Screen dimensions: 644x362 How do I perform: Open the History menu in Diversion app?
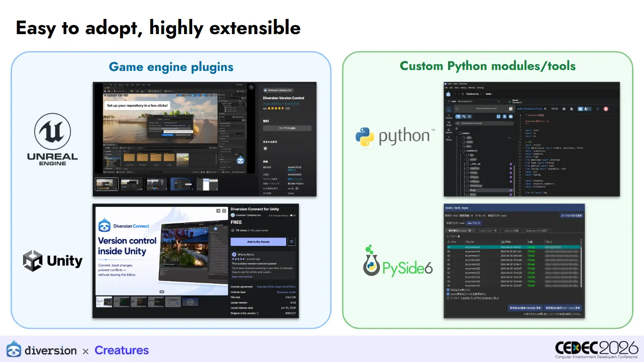pyautogui.click(x=464, y=88)
